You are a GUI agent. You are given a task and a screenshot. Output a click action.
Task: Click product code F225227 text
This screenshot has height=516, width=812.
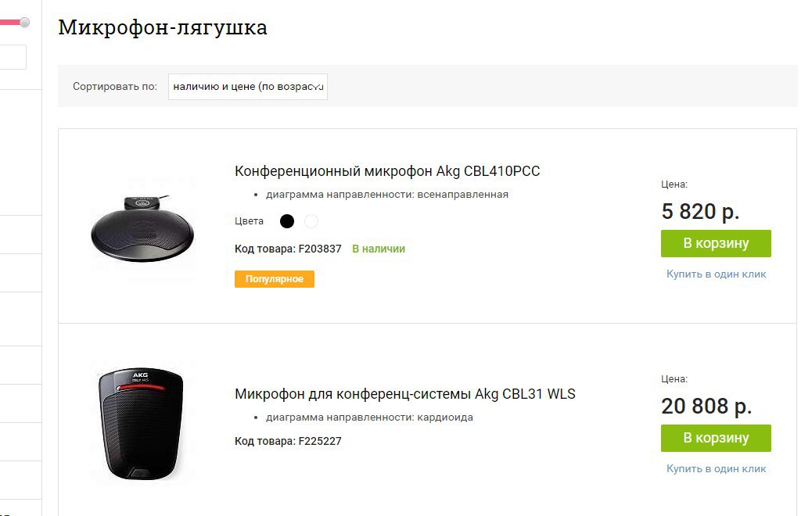(288, 442)
